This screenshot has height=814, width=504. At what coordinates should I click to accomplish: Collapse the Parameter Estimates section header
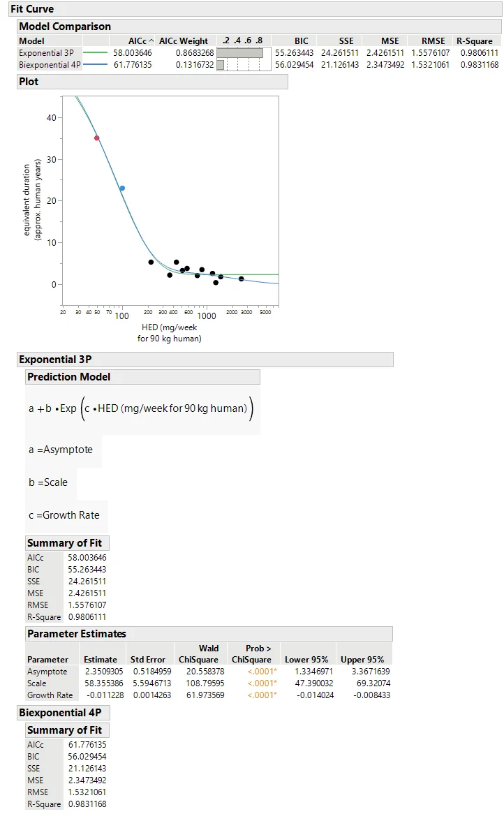pyautogui.click(x=77, y=634)
